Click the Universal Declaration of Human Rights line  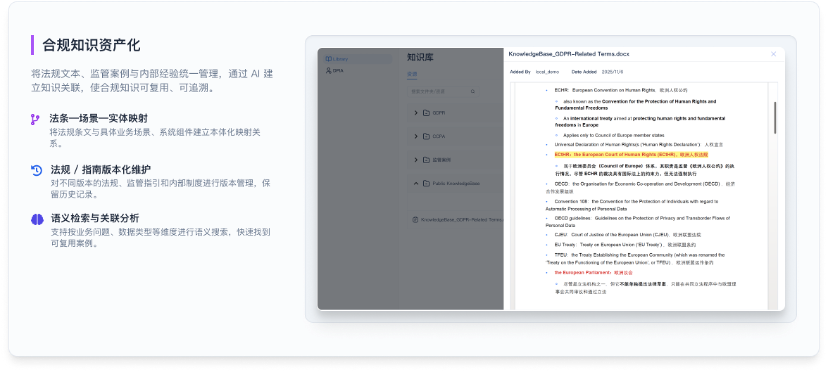click(638, 144)
